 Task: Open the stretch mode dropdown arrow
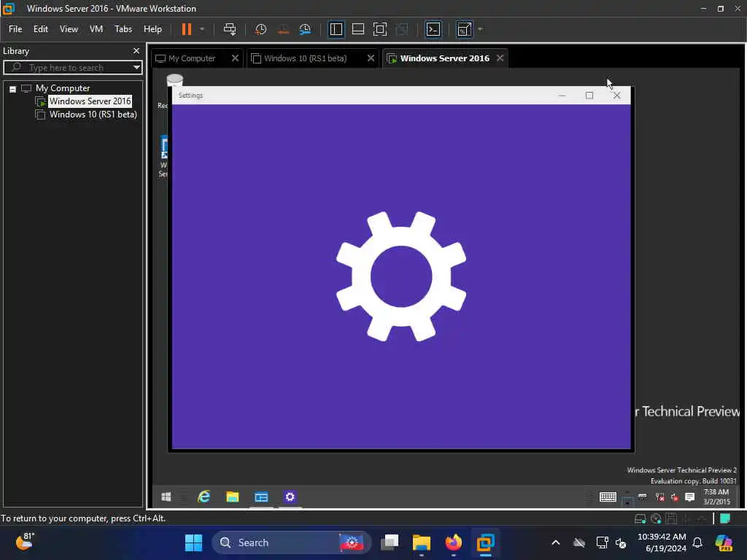pyautogui.click(x=480, y=29)
